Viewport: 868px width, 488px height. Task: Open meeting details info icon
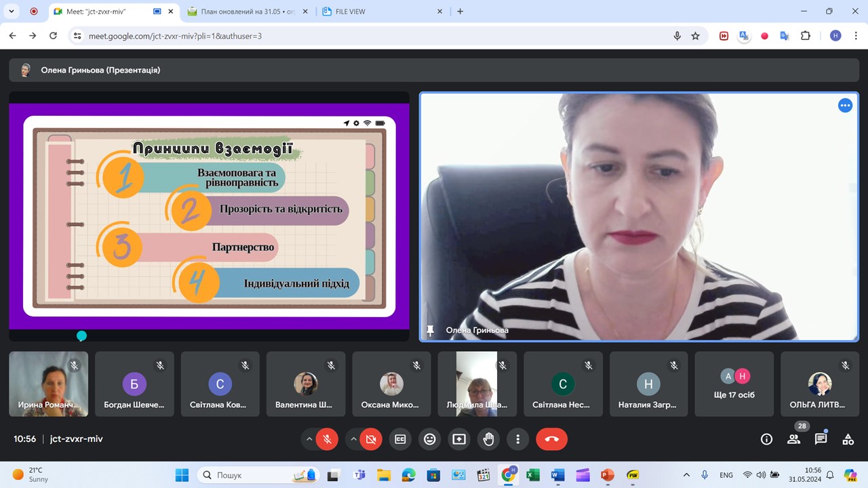766,439
